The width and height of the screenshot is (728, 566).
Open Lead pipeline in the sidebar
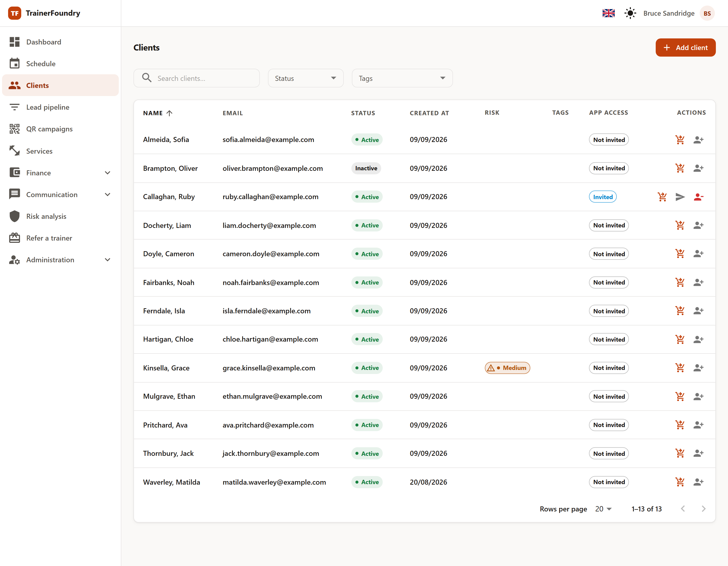point(60,107)
